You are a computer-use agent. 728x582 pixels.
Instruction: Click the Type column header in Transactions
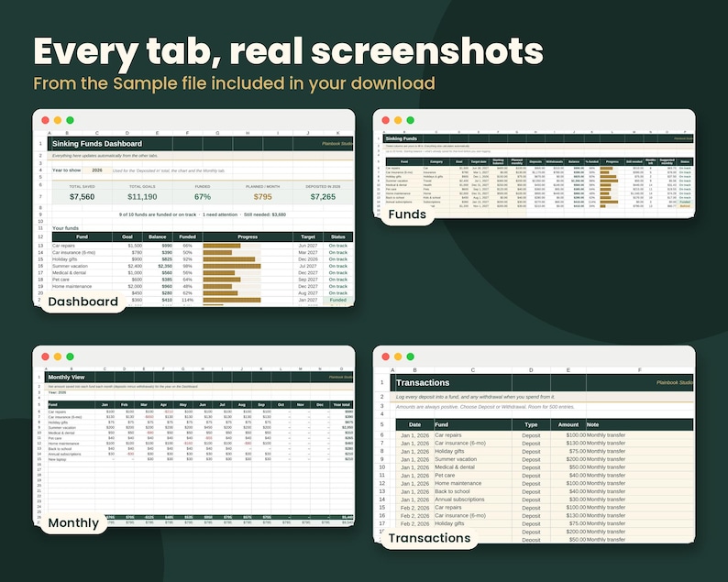click(531, 424)
